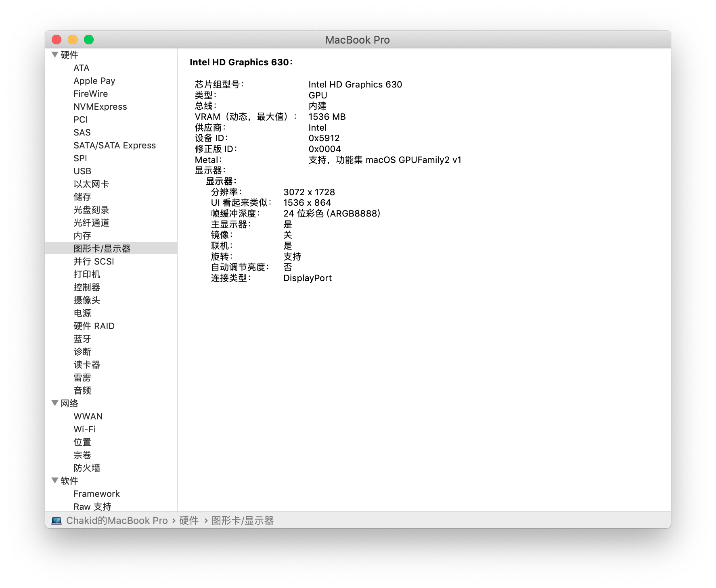Click the 旋转 value 支持
716x588 pixels.
(292, 256)
